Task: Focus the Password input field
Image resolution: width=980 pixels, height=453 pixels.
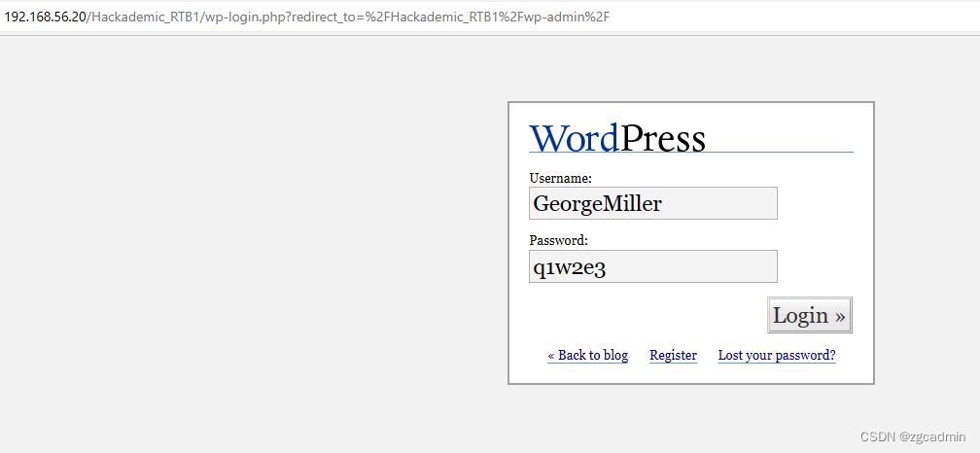Action: pos(653,266)
